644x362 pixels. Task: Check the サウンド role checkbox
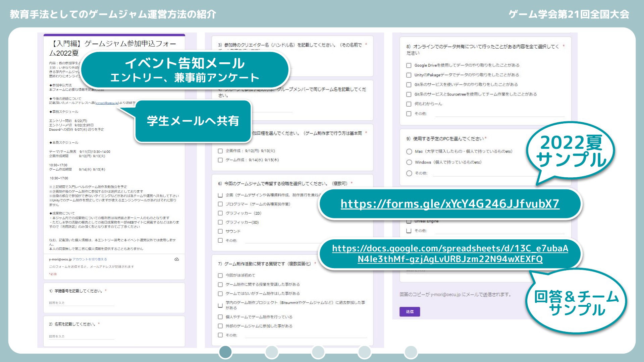[220, 231]
